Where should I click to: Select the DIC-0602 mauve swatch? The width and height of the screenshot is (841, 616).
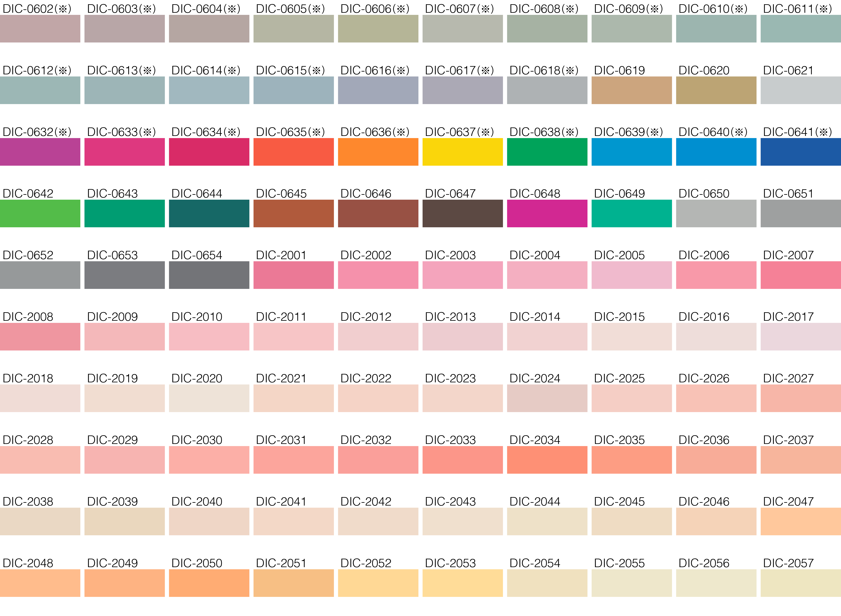40,29
